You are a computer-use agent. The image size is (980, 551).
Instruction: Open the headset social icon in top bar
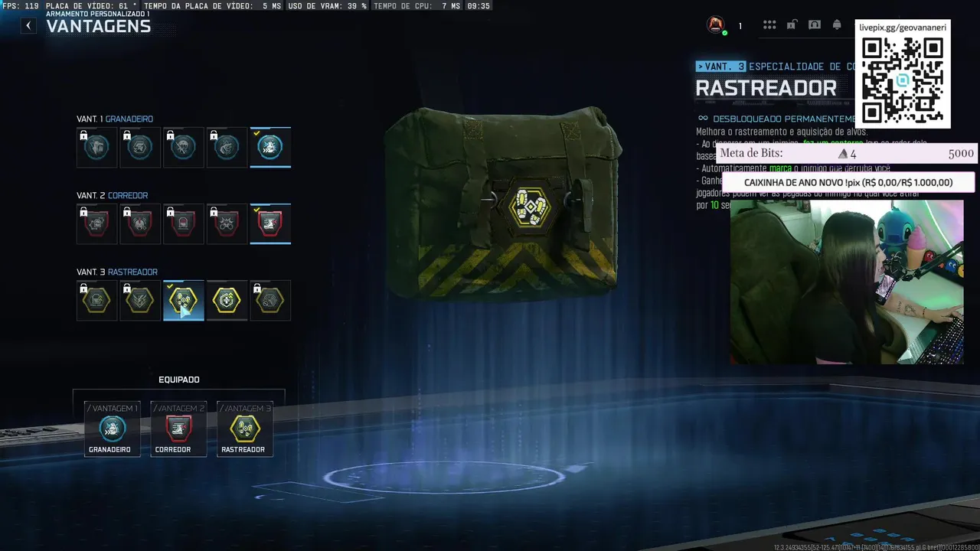(815, 25)
